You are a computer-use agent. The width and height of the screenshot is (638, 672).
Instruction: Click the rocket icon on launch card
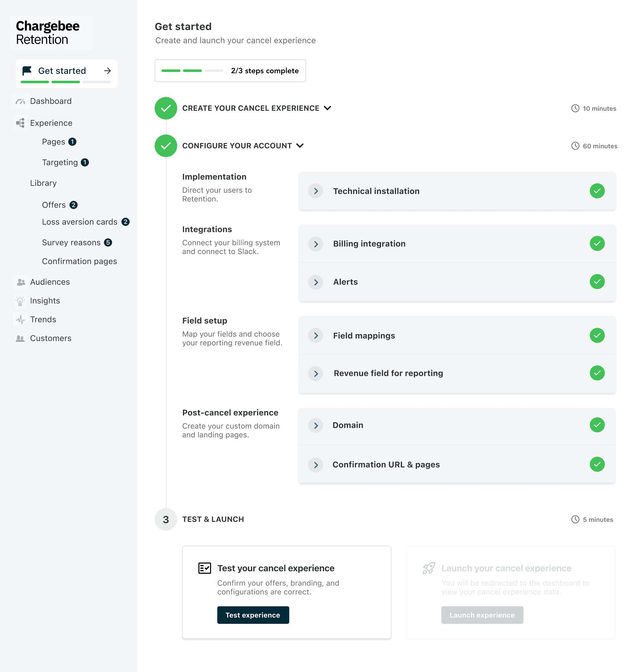click(x=429, y=568)
